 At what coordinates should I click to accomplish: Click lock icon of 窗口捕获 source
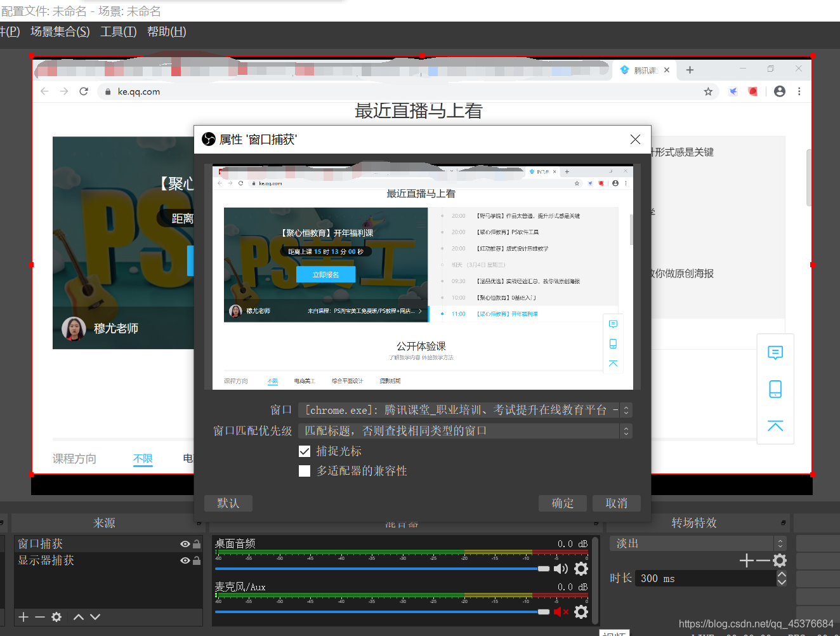[x=197, y=544]
